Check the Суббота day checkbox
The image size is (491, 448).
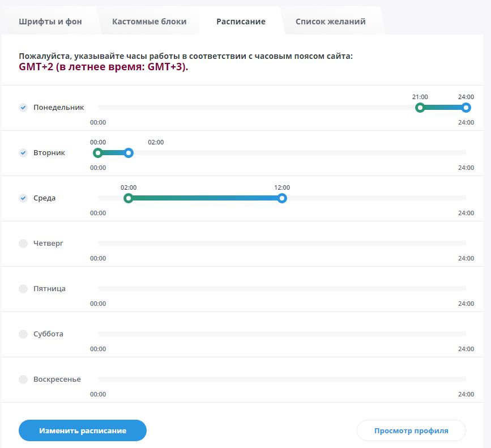click(23, 334)
